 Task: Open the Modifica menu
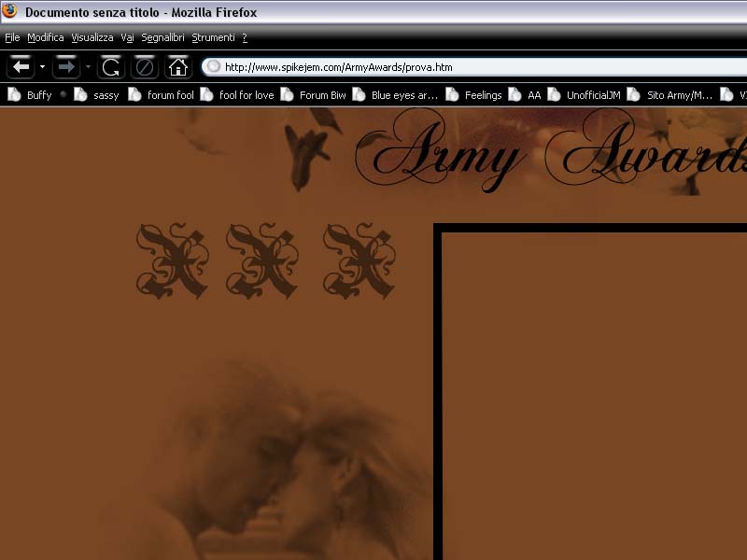pos(45,37)
